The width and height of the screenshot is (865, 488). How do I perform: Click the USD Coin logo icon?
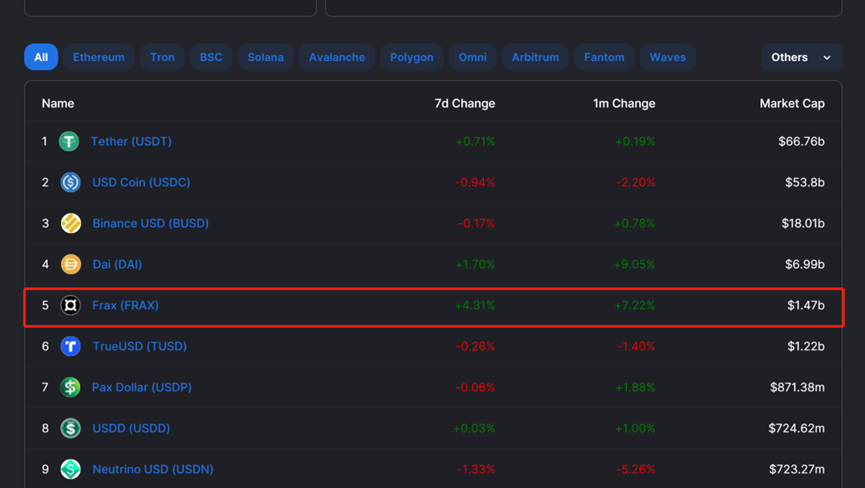[71, 182]
